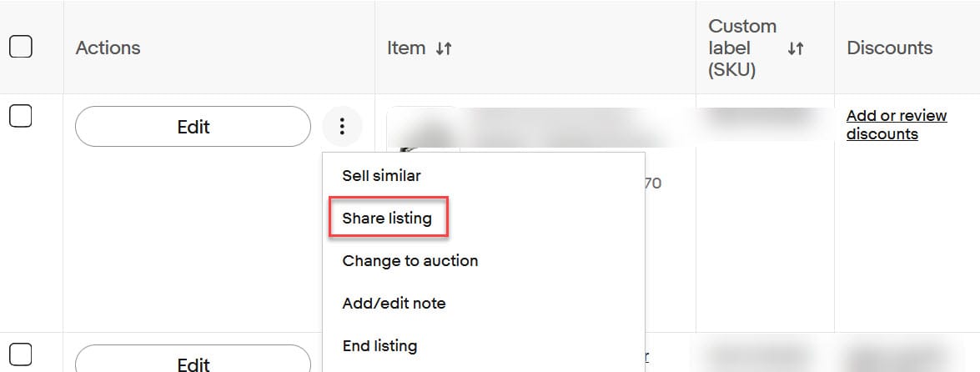The height and width of the screenshot is (372, 980).
Task: Click the Custom label (SKU) header text
Action: 742,48
